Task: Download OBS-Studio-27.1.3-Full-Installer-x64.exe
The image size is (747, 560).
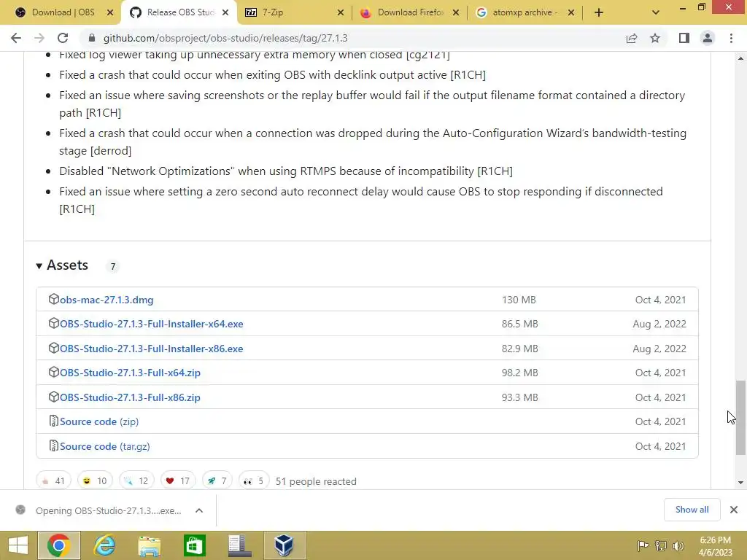Action: [152, 324]
